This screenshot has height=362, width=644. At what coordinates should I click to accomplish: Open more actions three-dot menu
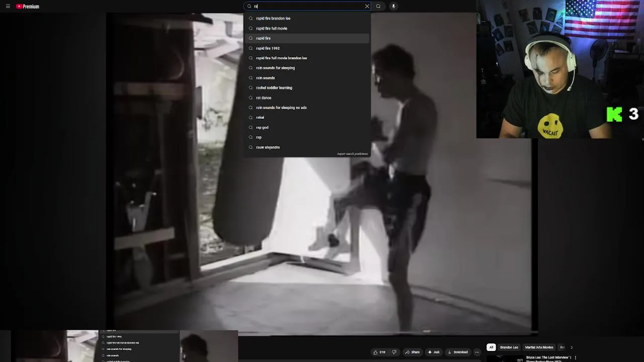click(477, 352)
